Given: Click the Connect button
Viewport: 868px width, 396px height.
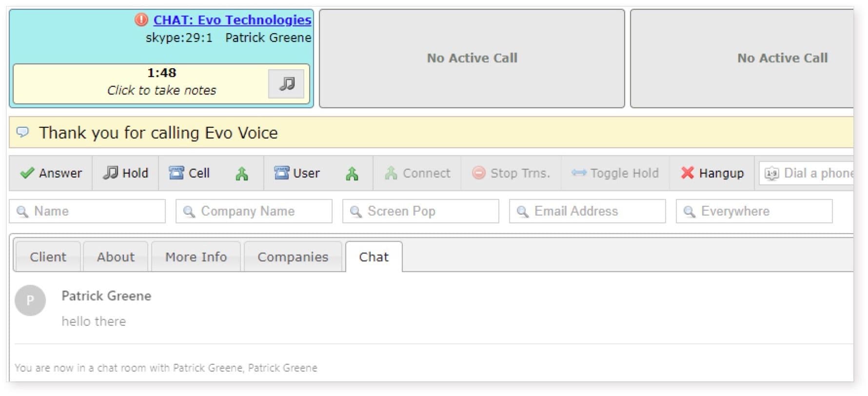Looking at the screenshot, I should tap(417, 173).
